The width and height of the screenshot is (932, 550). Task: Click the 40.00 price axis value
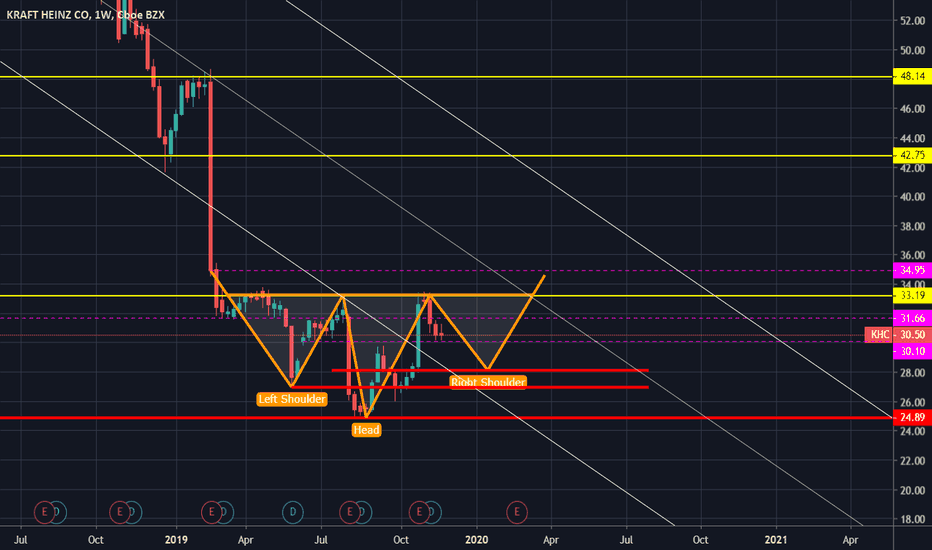pos(912,197)
